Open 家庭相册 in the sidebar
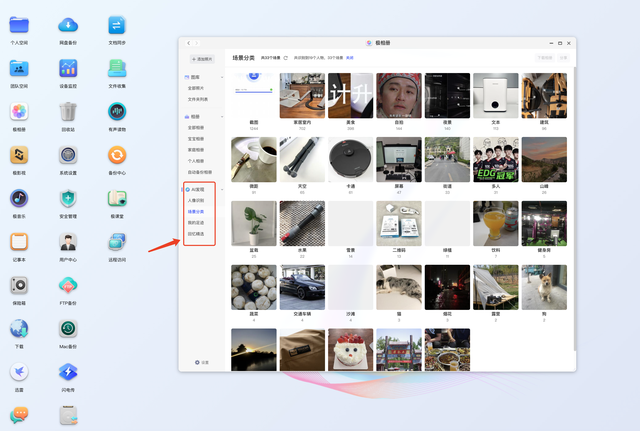The image size is (640, 431). click(x=196, y=150)
